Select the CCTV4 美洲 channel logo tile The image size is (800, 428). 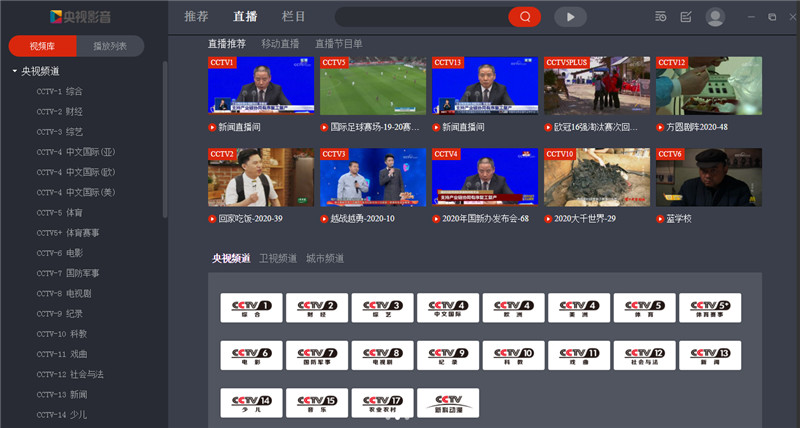[x=579, y=308]
